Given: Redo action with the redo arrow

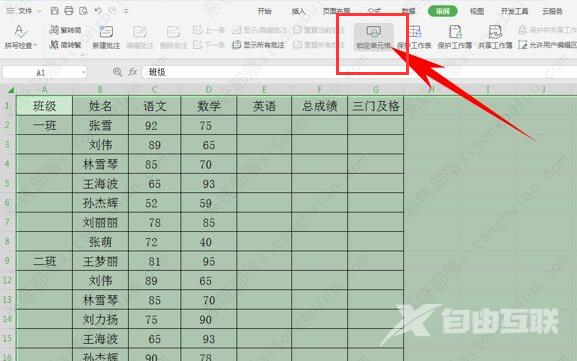Looking at the screenshot, I should [x=113, y=11].
